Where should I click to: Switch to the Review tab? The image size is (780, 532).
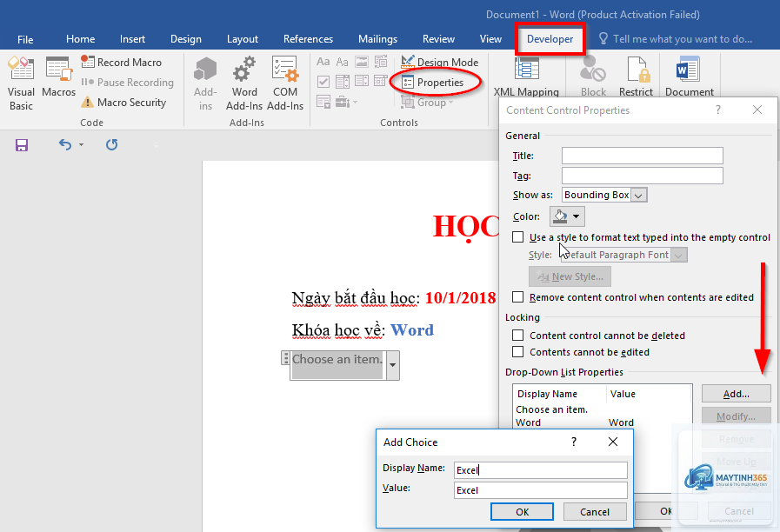coord(438,39)
